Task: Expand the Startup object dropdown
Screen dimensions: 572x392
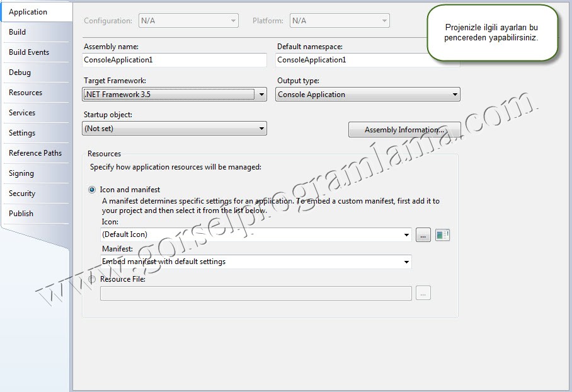Action: (x=174, y=129)
